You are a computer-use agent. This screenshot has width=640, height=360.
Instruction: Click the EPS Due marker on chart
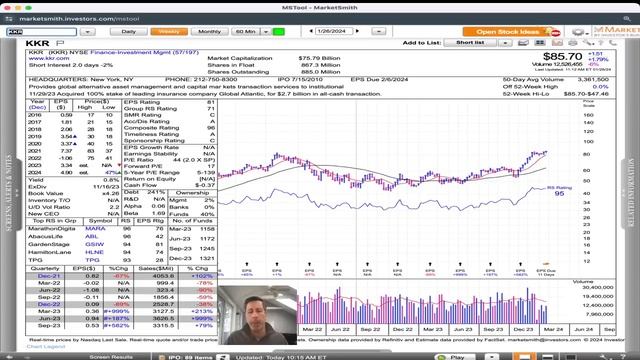(x=546, y=264)
